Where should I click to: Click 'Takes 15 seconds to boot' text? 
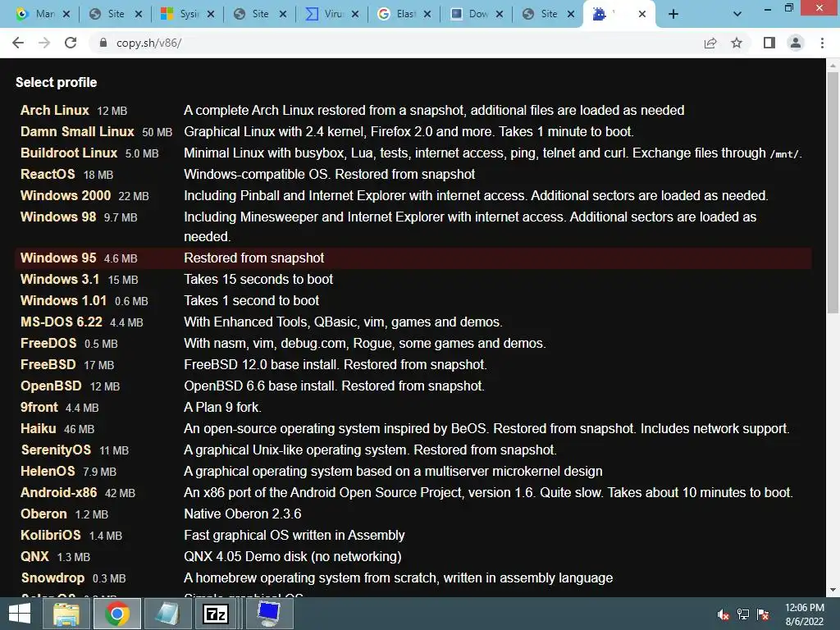click(x=258, y=280)
